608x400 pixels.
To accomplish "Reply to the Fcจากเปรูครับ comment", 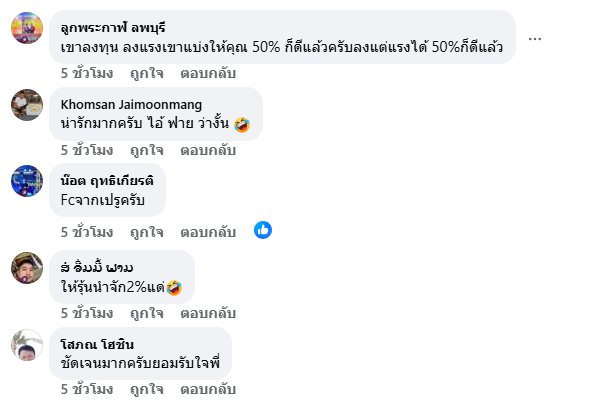I will click(208, 232).
